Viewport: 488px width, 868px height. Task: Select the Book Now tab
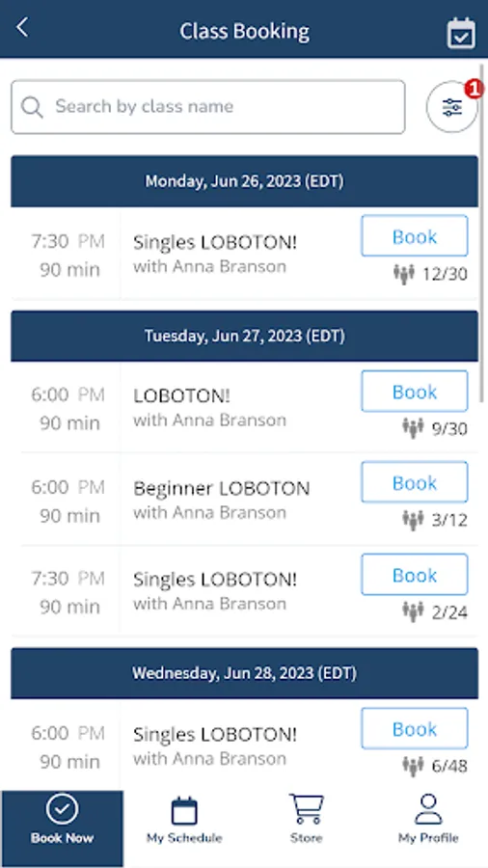coord(62,819)
